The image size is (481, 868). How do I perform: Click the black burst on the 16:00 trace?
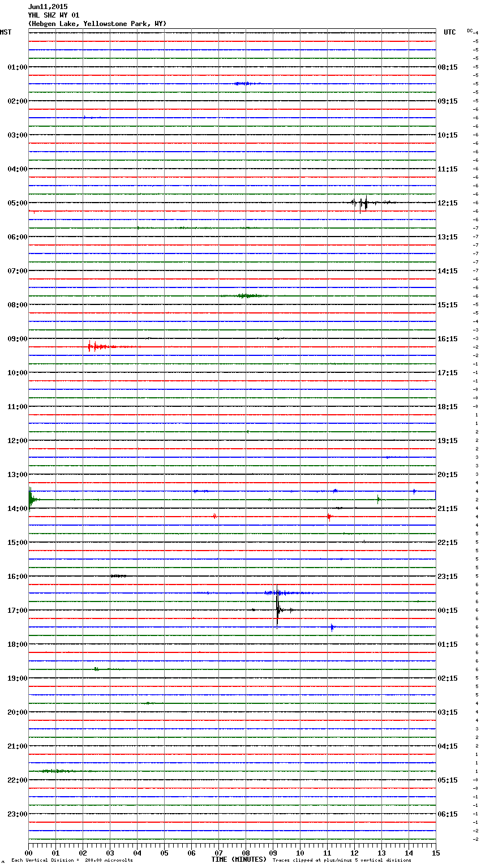(118, 576)
